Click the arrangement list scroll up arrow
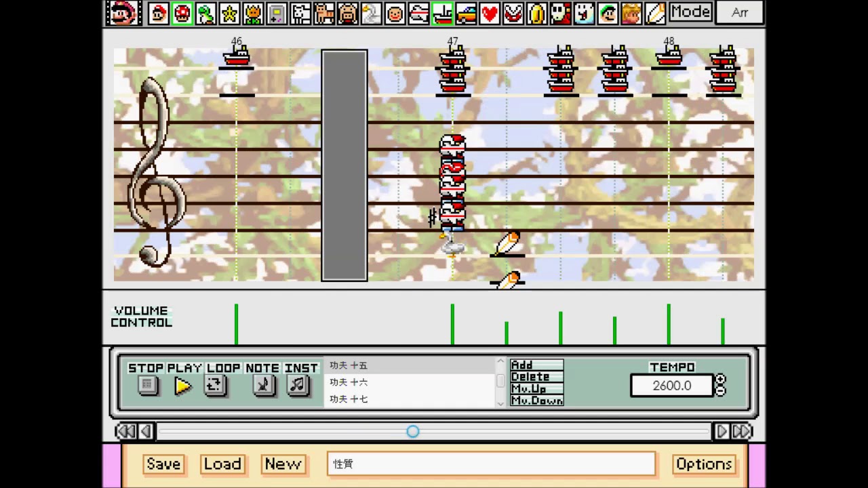The image size is (868, 488). click(x=501, y=363)
